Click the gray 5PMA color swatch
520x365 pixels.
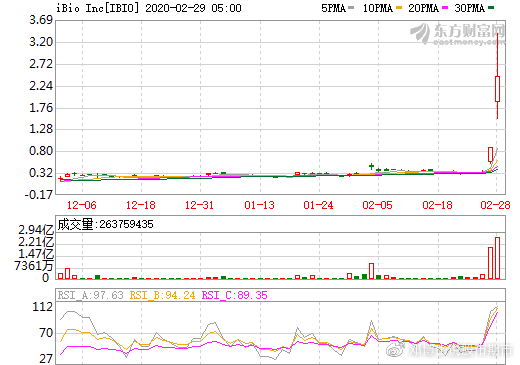pos(351,8)
